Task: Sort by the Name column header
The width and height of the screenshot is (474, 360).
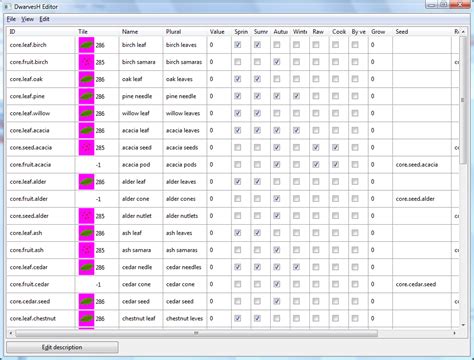Action: 141,32
